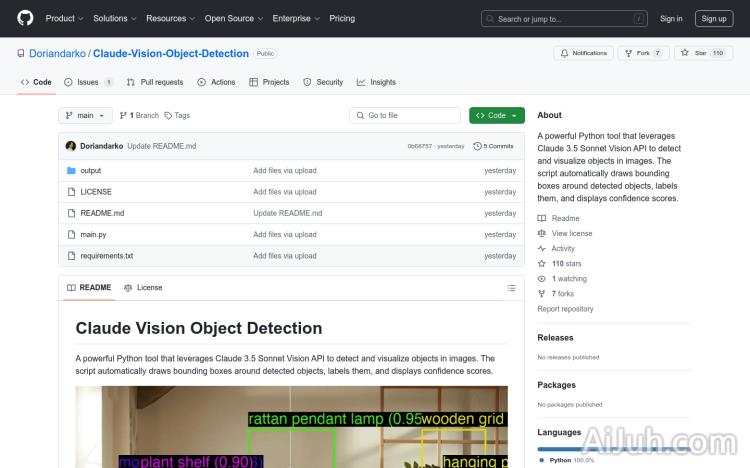Open the output folder
This screenshot has width=750, height=468.
(x=90, y=170)
